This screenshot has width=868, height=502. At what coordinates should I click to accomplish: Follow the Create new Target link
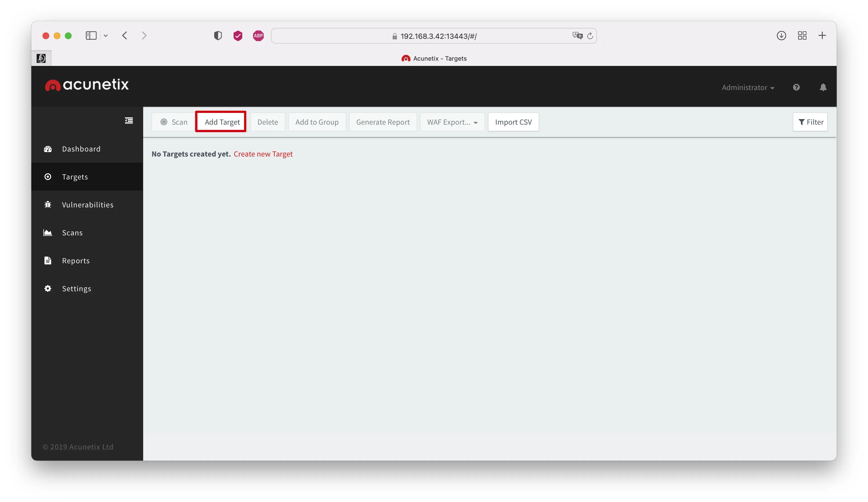coord(263,154)
